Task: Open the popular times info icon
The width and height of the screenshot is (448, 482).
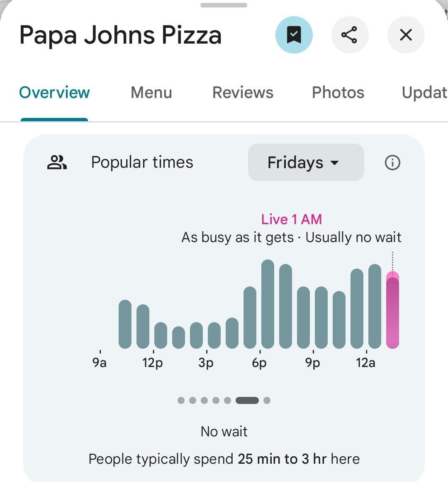Action: pos(392,162)
